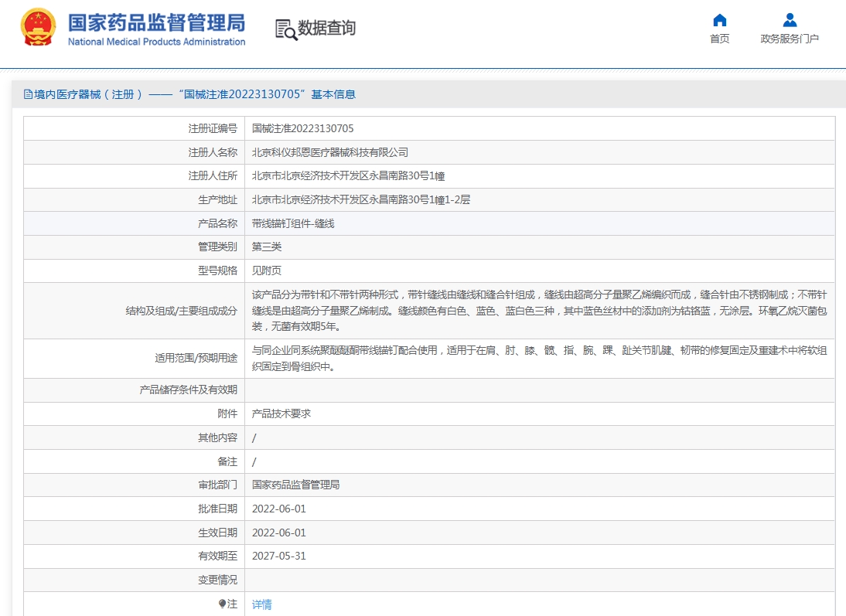Click the 产品储存条件及有效期 label
This screenshot has height=616, width=846.
[188, 390]
